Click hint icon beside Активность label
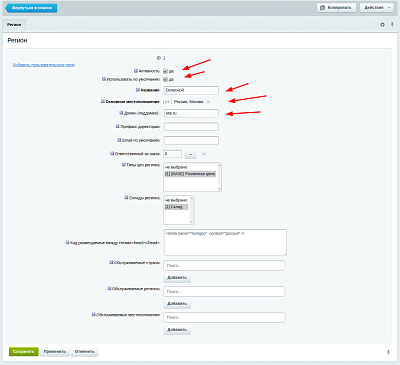This screenshot has height=365, width=400. 136,71
